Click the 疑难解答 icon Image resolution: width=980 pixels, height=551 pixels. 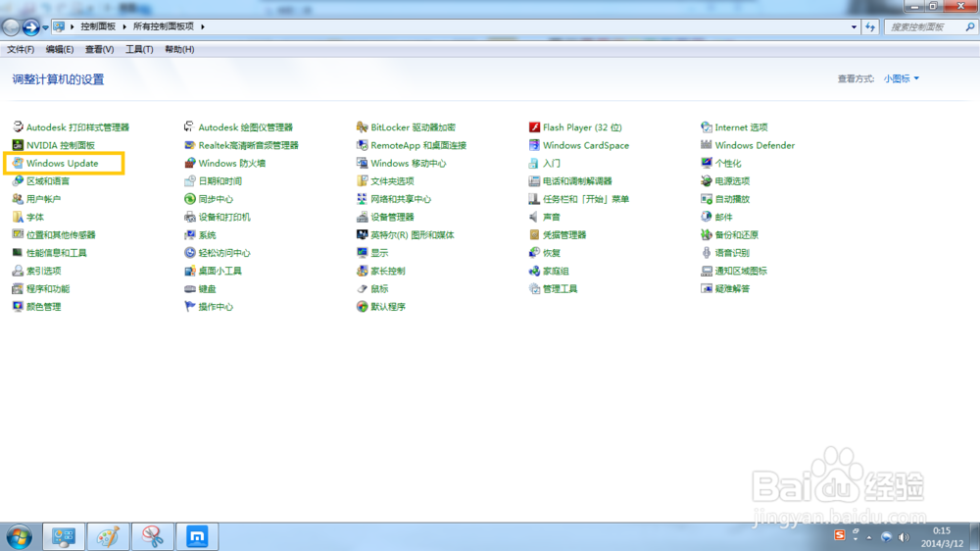point(707,289)
